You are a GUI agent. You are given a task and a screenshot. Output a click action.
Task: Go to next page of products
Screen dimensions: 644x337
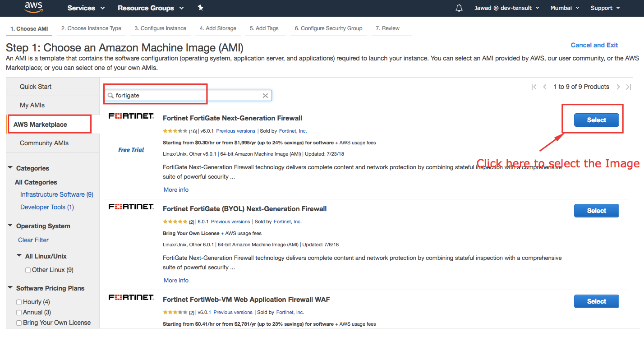coord(618,87)
